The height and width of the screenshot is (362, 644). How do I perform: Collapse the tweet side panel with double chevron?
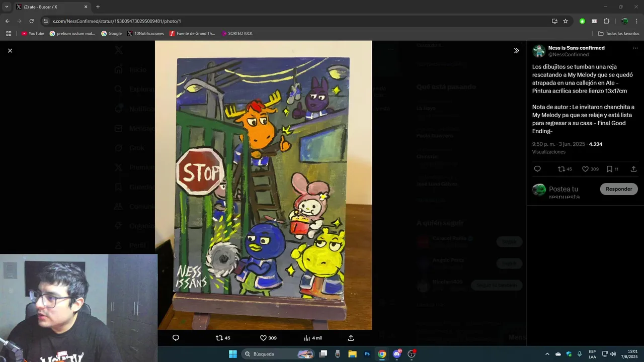(x=516, y=50)
